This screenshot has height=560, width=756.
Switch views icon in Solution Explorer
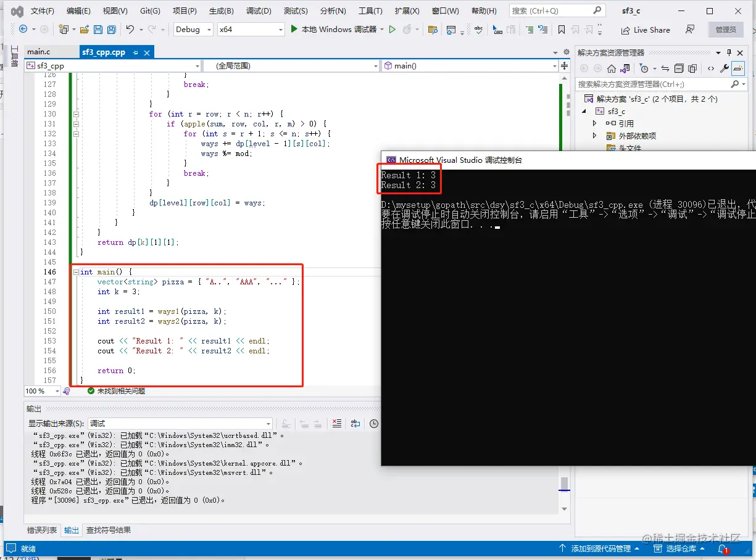(x=625, y=68)
